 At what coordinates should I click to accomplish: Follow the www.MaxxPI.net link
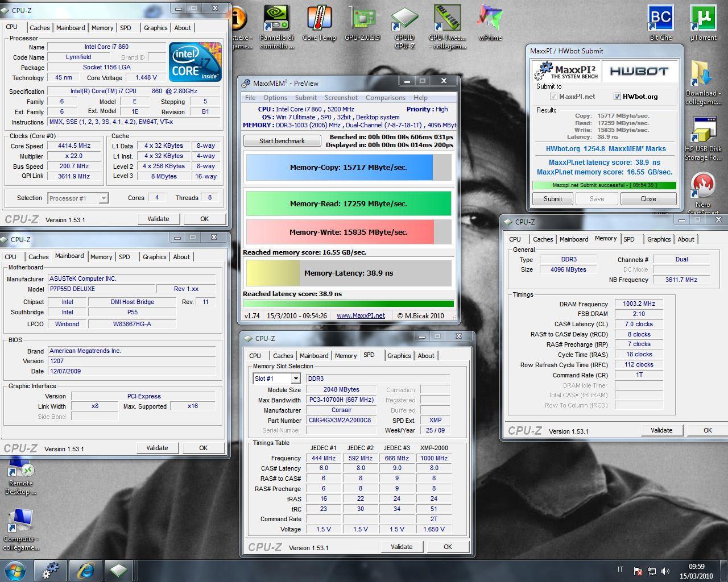click(x=361, y=315)
